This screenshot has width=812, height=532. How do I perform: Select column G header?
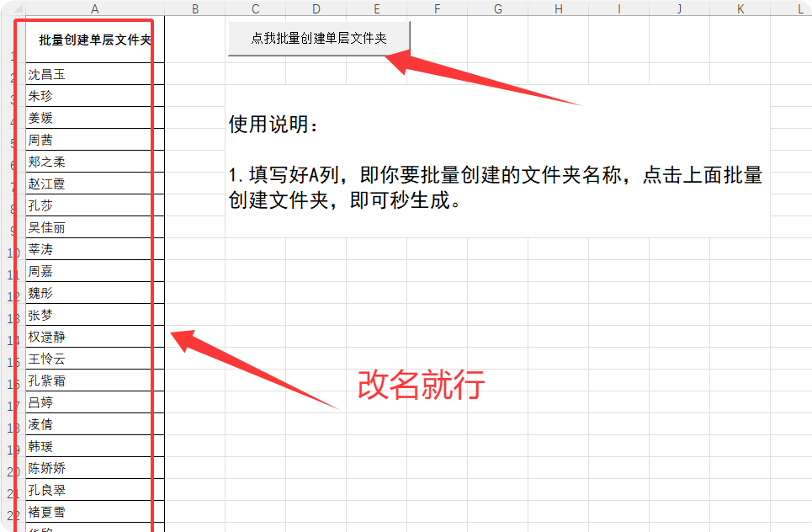click(497, 8)
